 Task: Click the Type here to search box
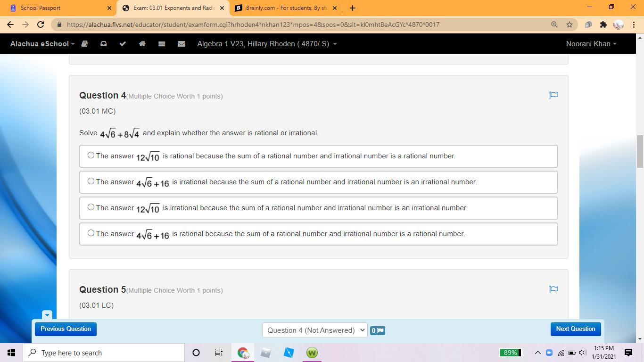(104, 353)
